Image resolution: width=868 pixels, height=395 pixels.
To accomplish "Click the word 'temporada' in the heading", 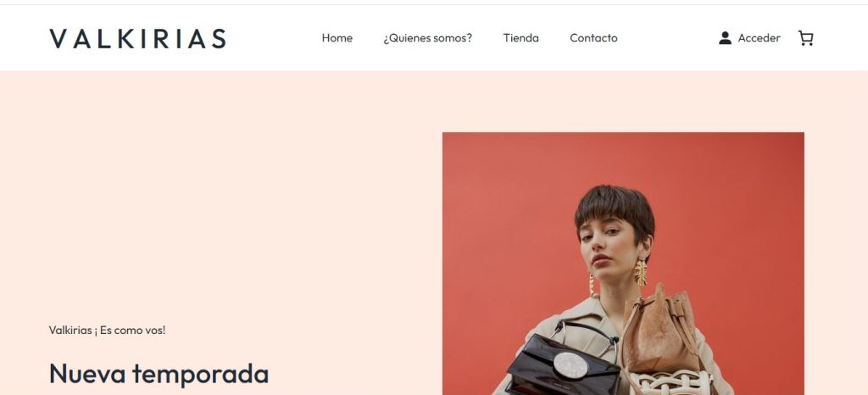I will 200,374.
